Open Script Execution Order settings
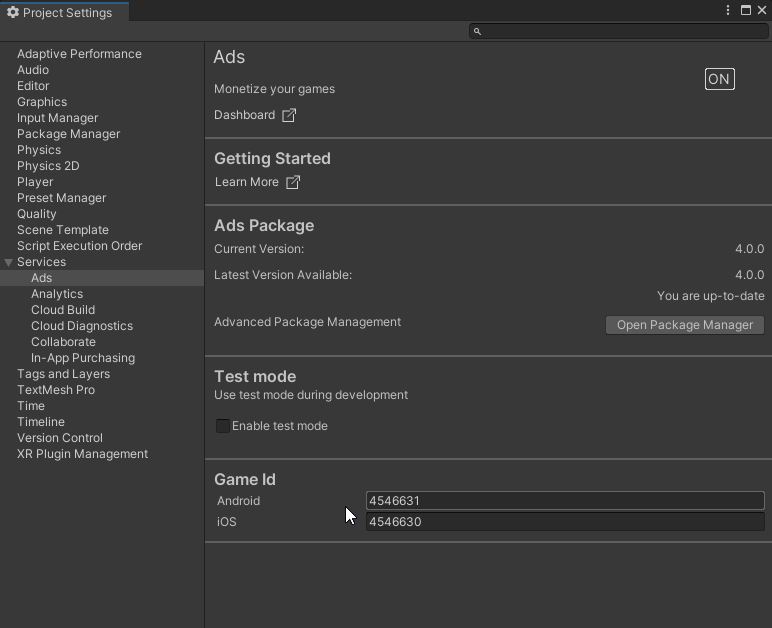 coord(80,246)
